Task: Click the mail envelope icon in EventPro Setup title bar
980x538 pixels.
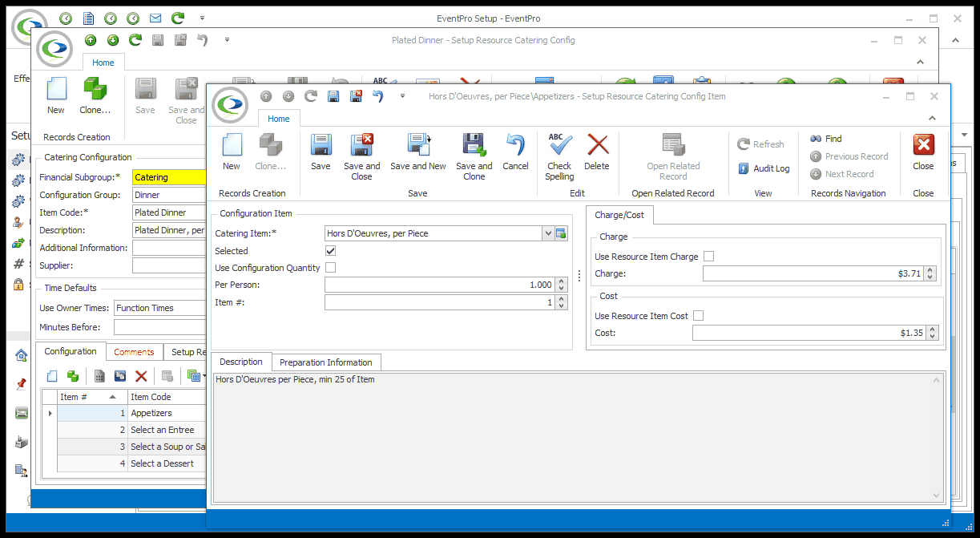Action: [155, 18]
